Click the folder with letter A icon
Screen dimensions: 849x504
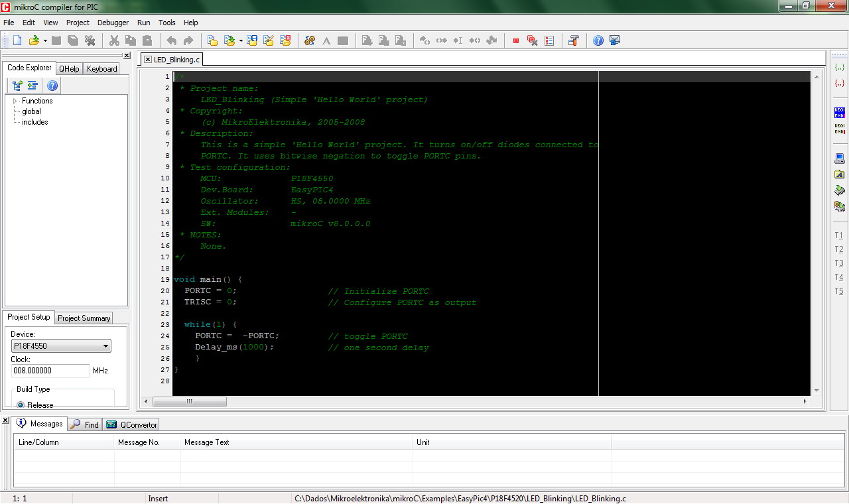pyautogui.click(x=840, y=174)
